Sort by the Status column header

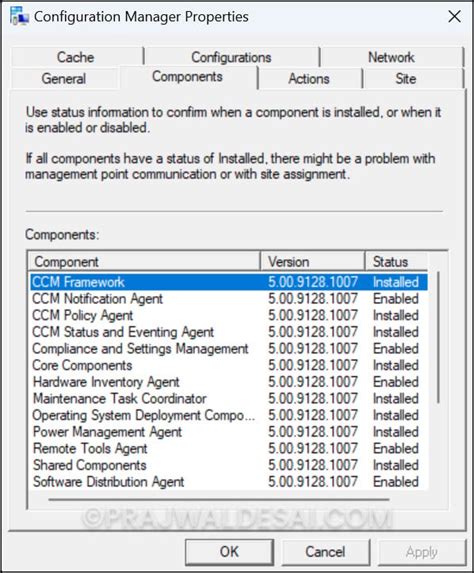tap(396, 262)
